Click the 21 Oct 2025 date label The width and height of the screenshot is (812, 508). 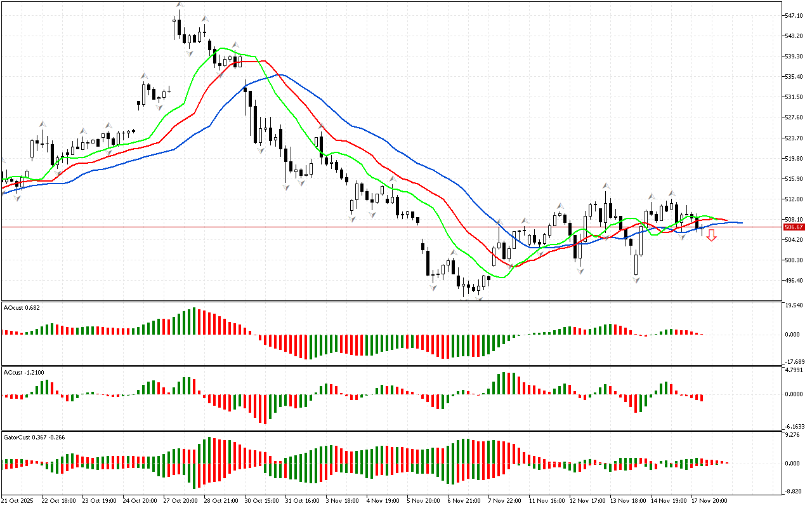click(19, 500)
